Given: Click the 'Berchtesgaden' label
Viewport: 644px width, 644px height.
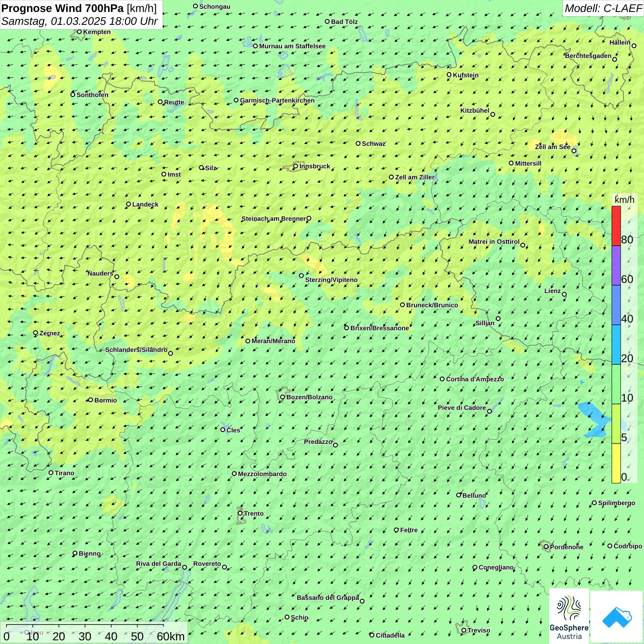Looking at the screenshot, I should tap(588, 56).
